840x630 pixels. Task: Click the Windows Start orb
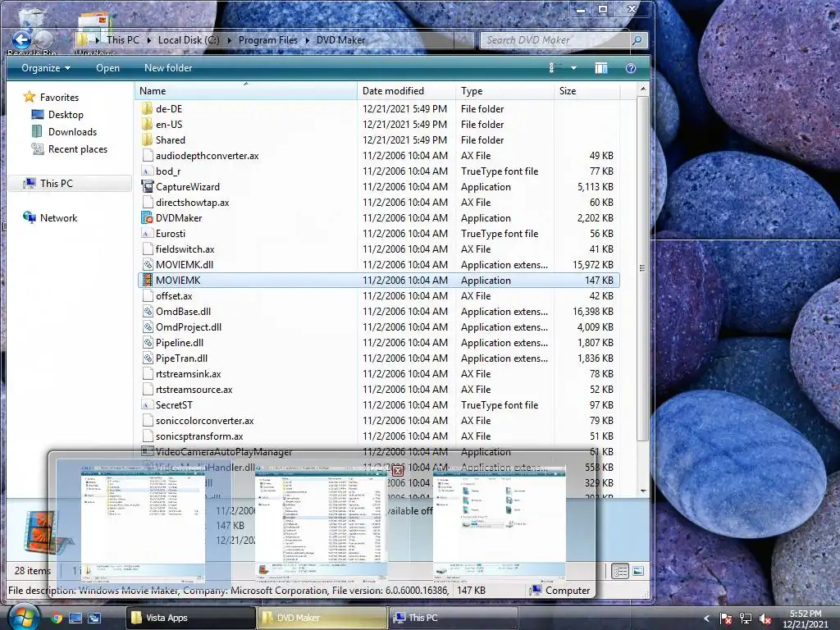(24, 617)
